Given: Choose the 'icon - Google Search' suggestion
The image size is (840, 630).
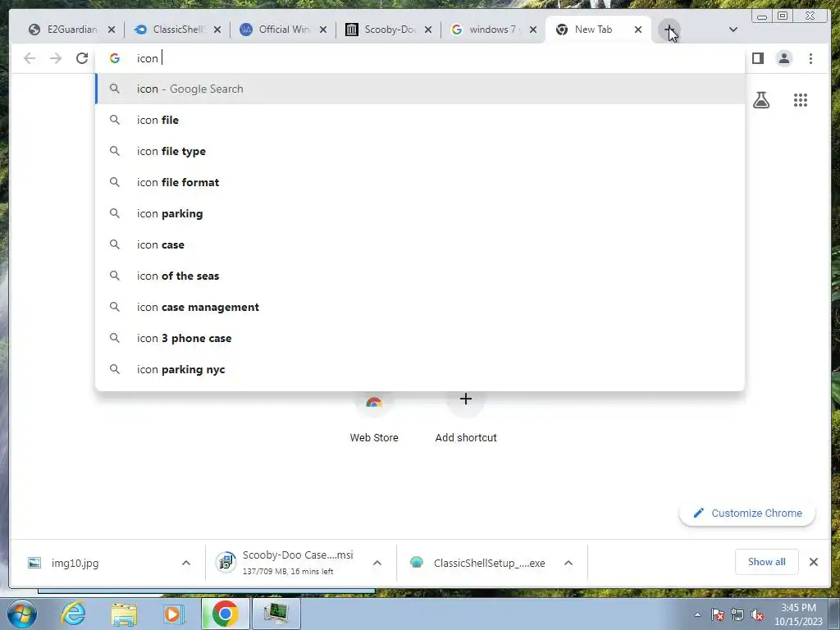Looking at the screenshot, I should [419, 89].
